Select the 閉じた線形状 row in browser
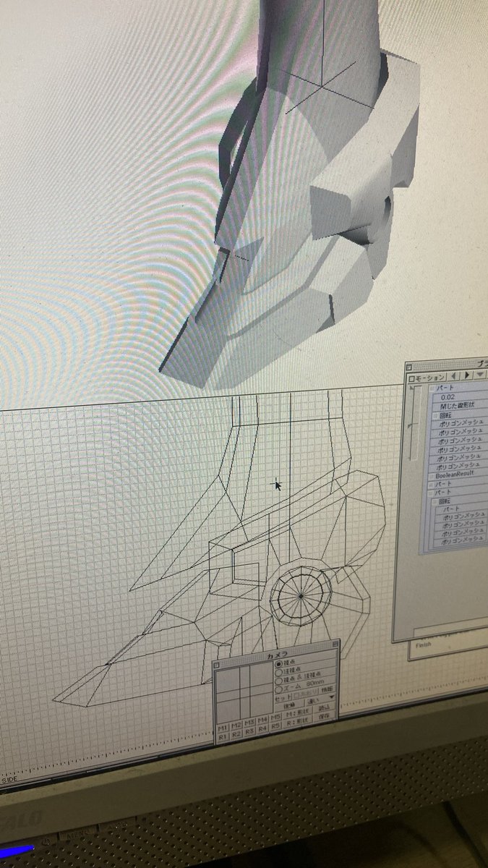 pos(461,406)
